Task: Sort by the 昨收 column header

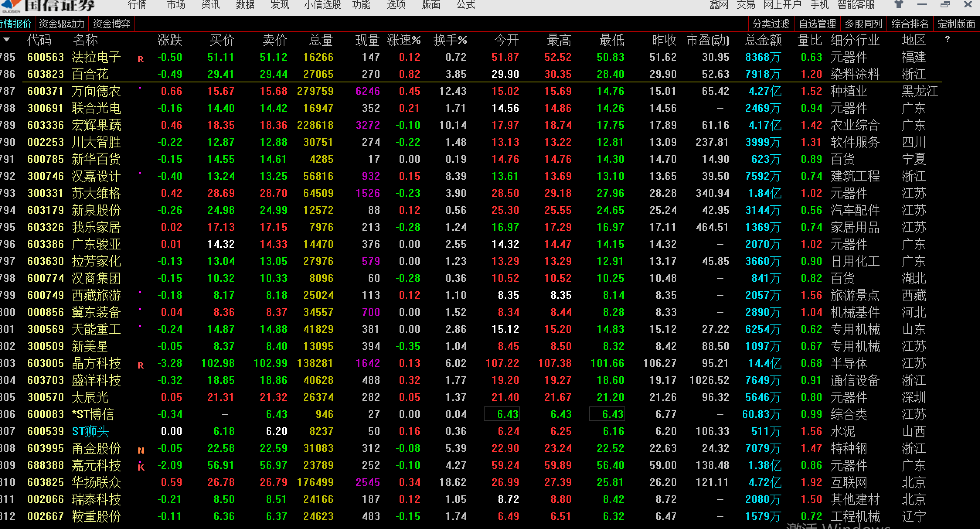Action: pos(664,40)
